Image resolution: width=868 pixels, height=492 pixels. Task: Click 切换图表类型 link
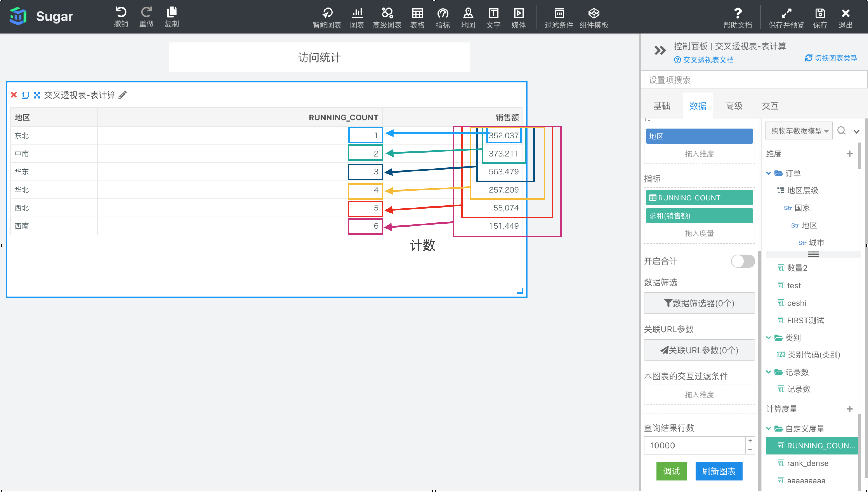coord(831,58)
